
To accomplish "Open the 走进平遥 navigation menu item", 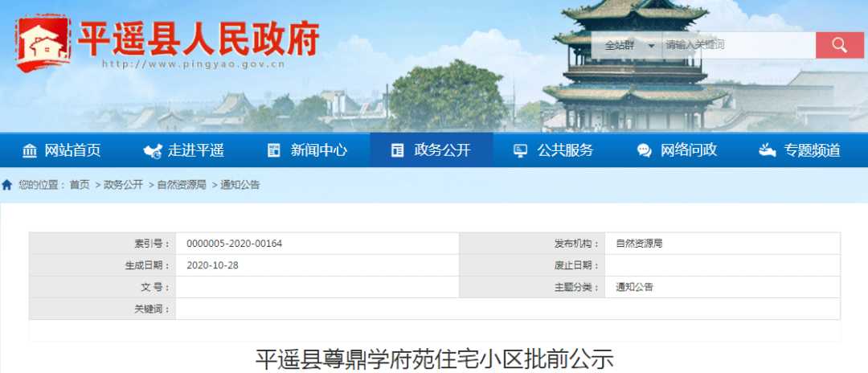I will point(196,150).
